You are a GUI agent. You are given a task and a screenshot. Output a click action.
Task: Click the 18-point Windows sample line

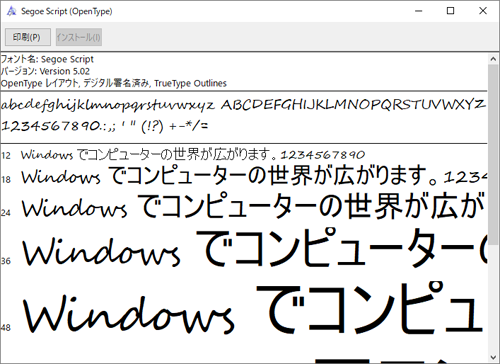pyautogui.click(x=254, y=176)
